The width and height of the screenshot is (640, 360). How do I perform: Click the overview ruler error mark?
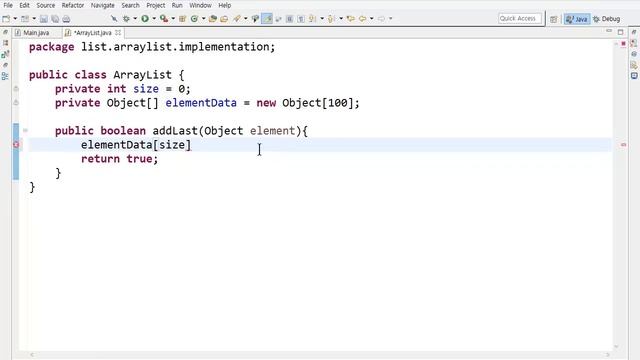623,144
